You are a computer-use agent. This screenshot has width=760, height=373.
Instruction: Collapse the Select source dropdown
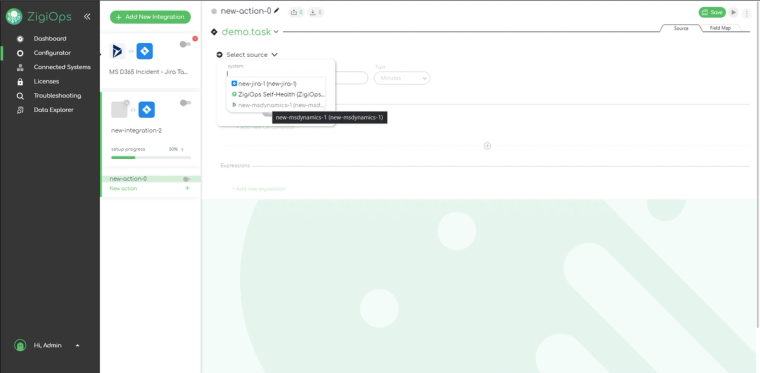274,55
